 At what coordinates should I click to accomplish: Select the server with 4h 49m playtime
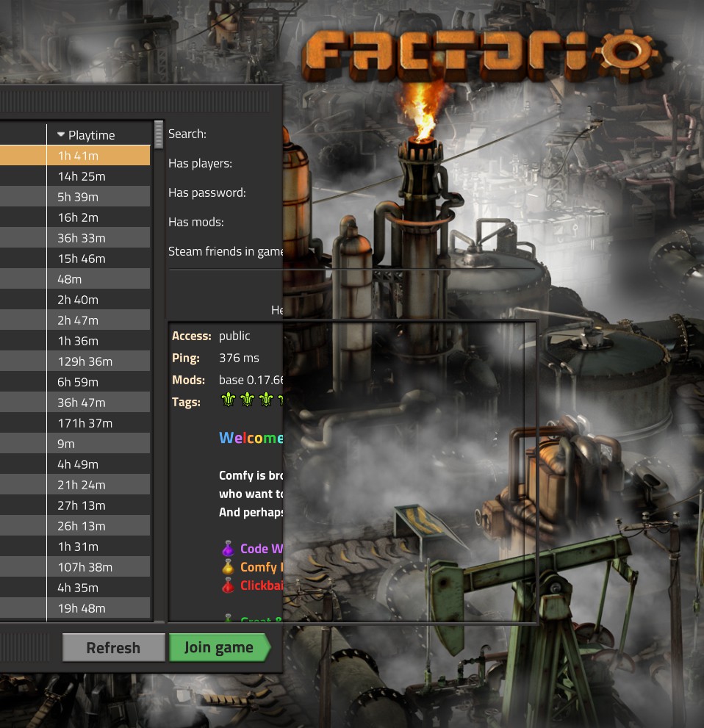click(x=75, y=464)
